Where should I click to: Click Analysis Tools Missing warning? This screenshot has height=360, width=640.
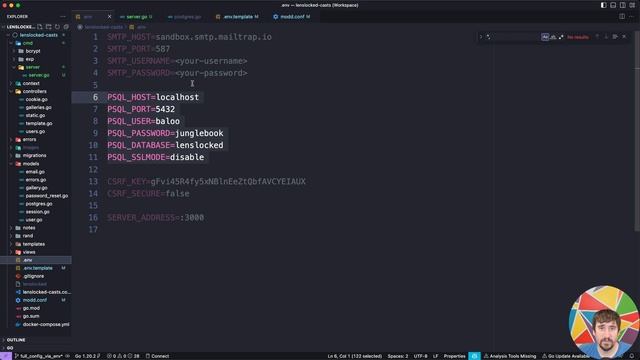click(x=510, y=356)
